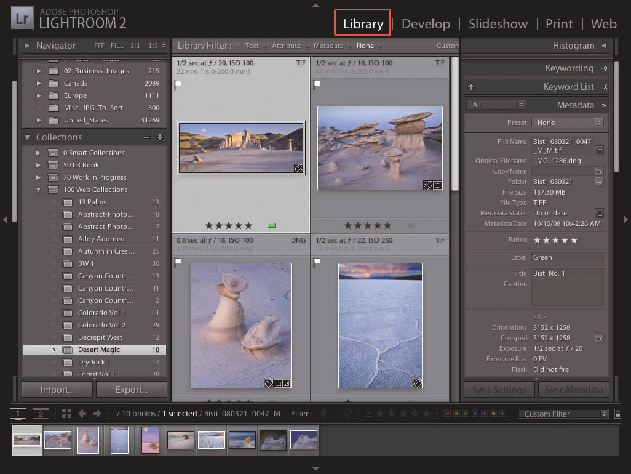Open the Print module

559,24
